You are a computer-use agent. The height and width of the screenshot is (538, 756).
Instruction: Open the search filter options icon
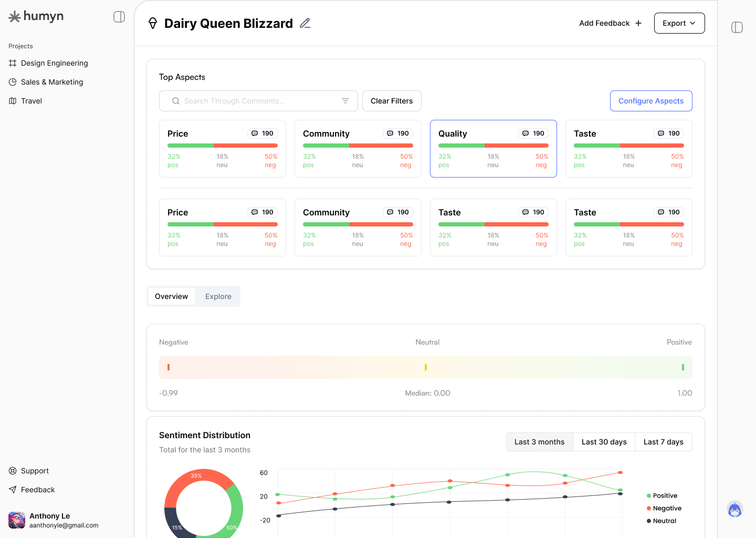point(345,101)
